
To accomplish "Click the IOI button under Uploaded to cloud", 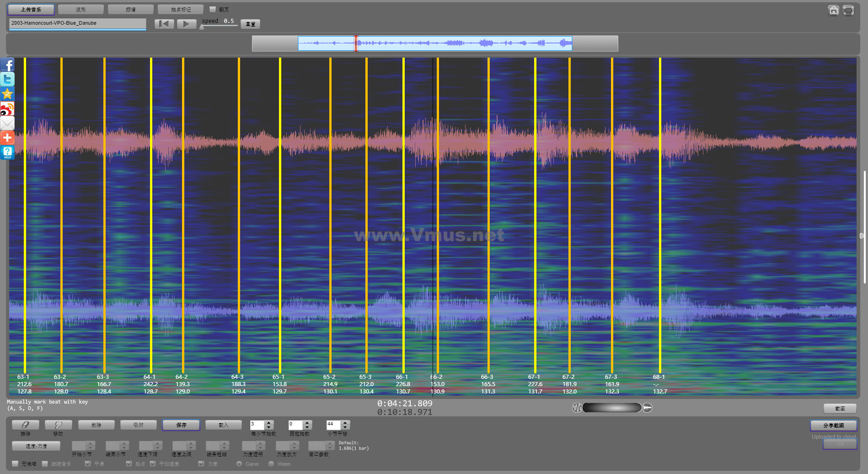I will tap(840, 444).
